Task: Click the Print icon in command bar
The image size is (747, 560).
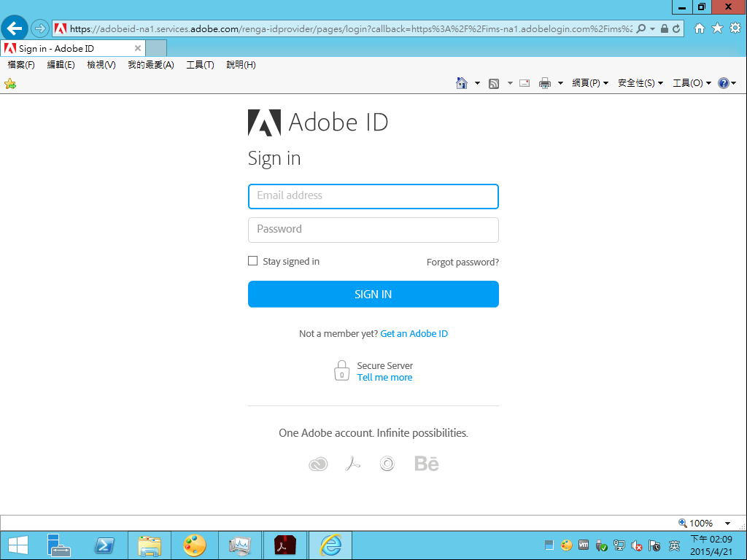Action: [544, 83]
